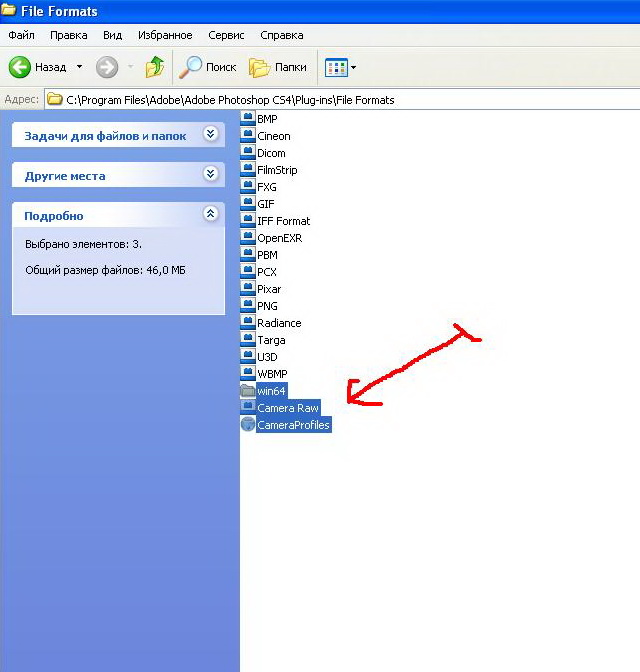This screenshot has width=640, height=672.
Task: Go up one folder level icon
Action: click(155, 67)
